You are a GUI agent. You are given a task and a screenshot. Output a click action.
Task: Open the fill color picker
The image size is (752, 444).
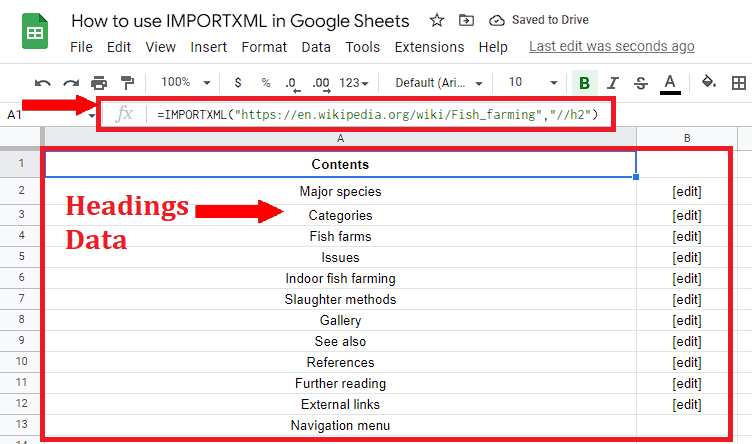709,82
